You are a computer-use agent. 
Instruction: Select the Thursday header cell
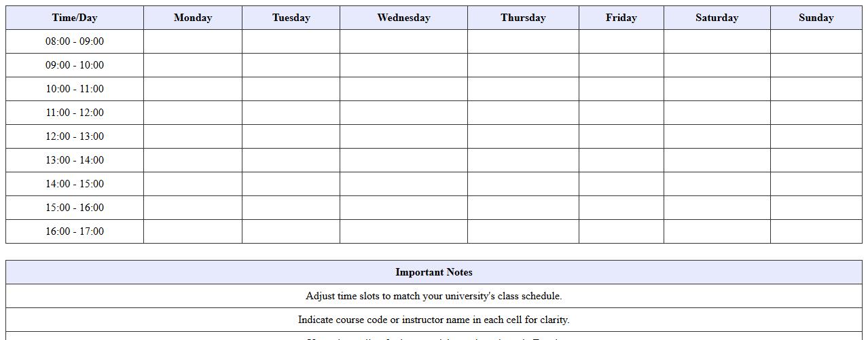tap(523, 18)
